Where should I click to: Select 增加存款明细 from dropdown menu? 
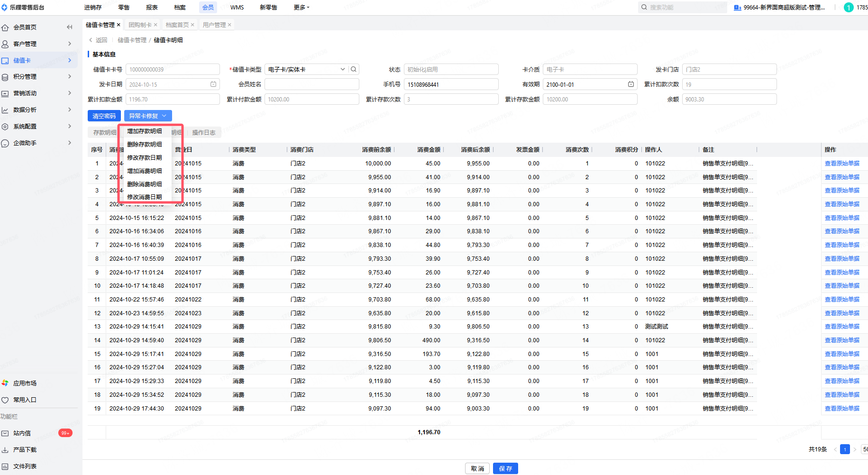(x=145, y=131)
